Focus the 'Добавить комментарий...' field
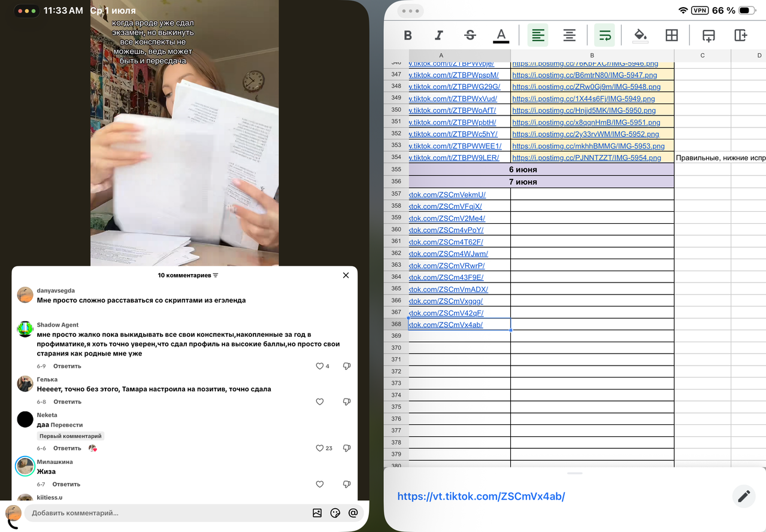The image size is (766, 532). click(168, 513)
